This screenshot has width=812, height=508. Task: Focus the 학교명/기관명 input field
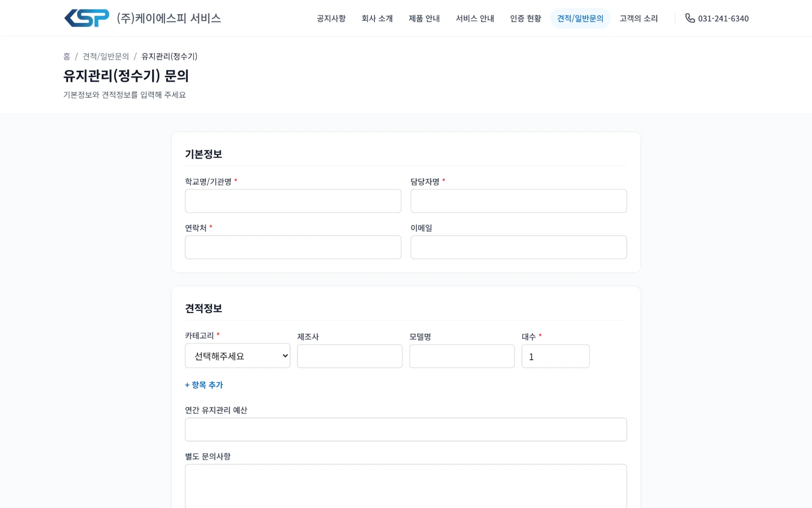(x=293, y=201)
